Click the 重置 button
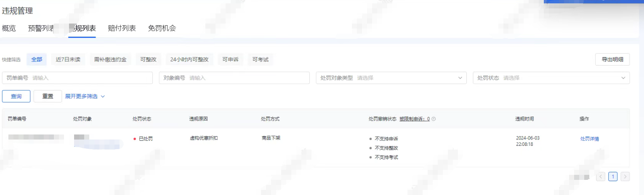The image size is (644, 195). pyautogui.click(x=48, y=96)
